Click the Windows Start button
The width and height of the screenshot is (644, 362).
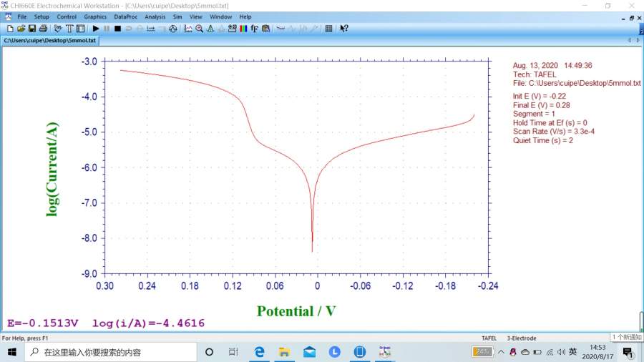(x=12, y=352)
